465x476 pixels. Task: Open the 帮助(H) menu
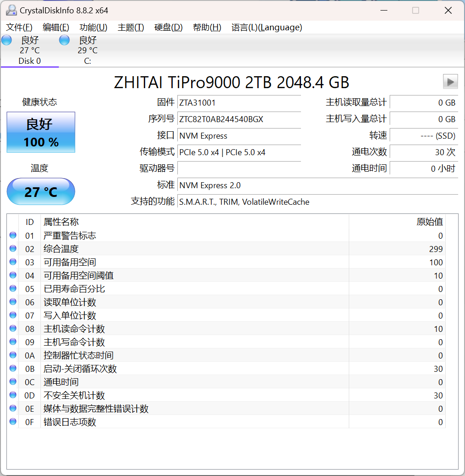point(207,28)
